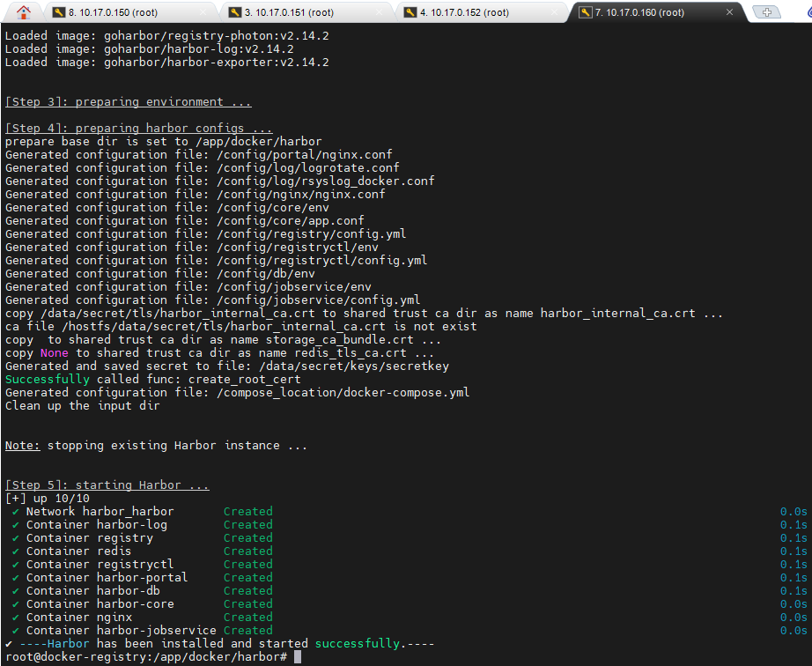Click the /config/core/env path

pos(273,208)
